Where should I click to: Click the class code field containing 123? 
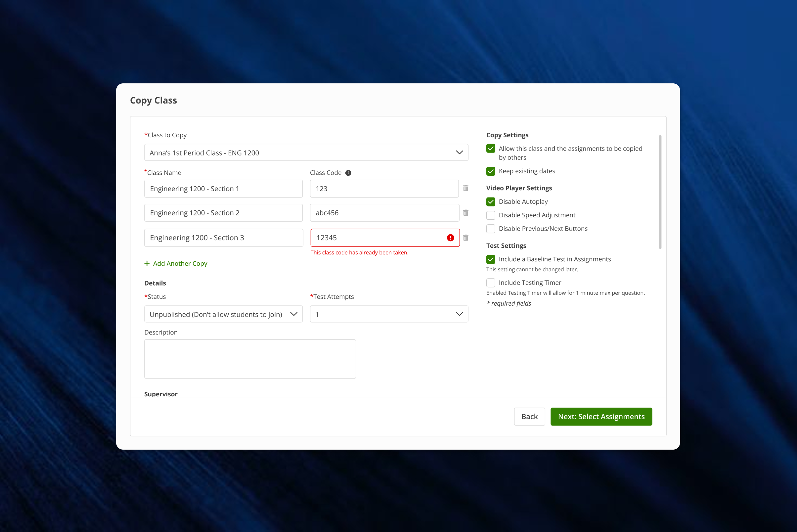click(x=384, y=189)
